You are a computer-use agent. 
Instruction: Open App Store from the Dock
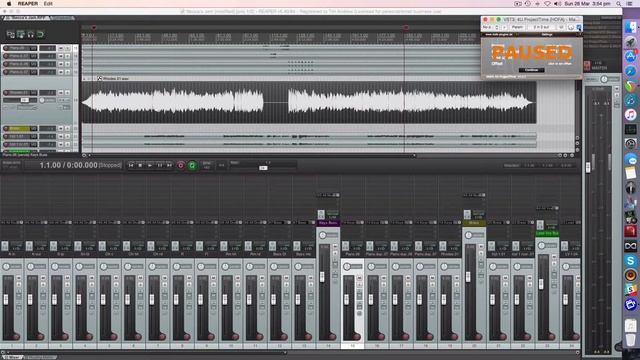pos(631,56)
